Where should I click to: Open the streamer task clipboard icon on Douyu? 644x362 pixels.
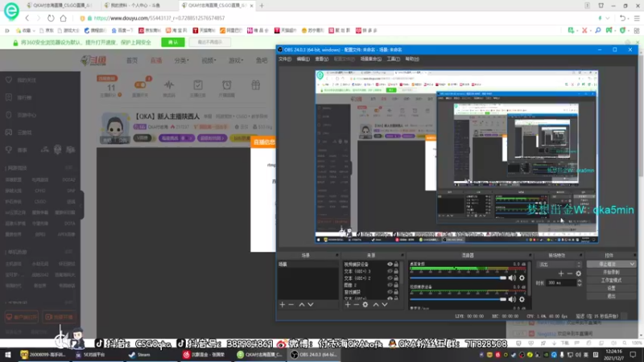click(x=198, y=85)
